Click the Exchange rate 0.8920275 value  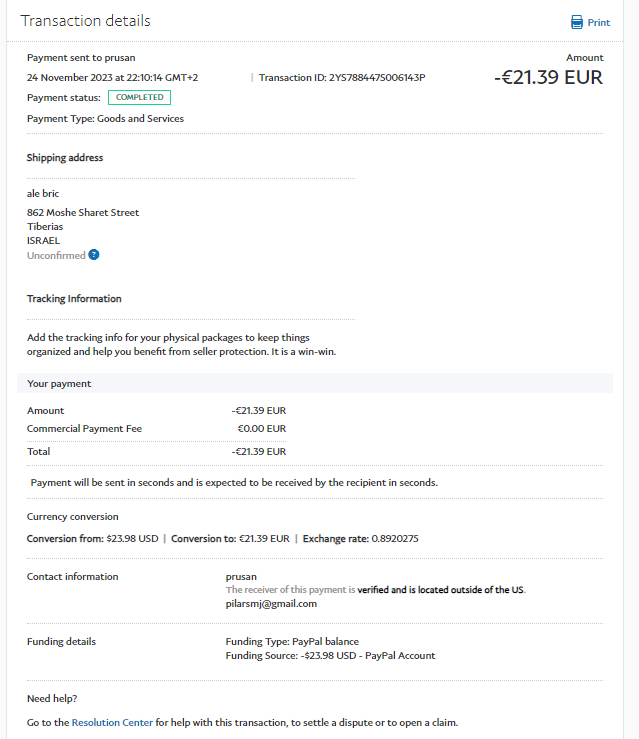click(395, 539)
